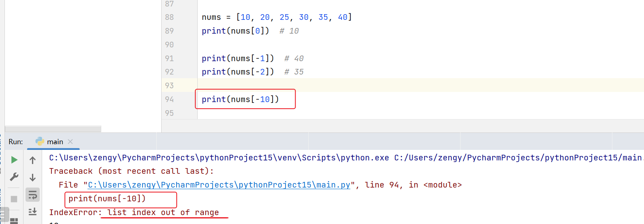
Task: Click the comment '# 10'
Action: point(289,31)
